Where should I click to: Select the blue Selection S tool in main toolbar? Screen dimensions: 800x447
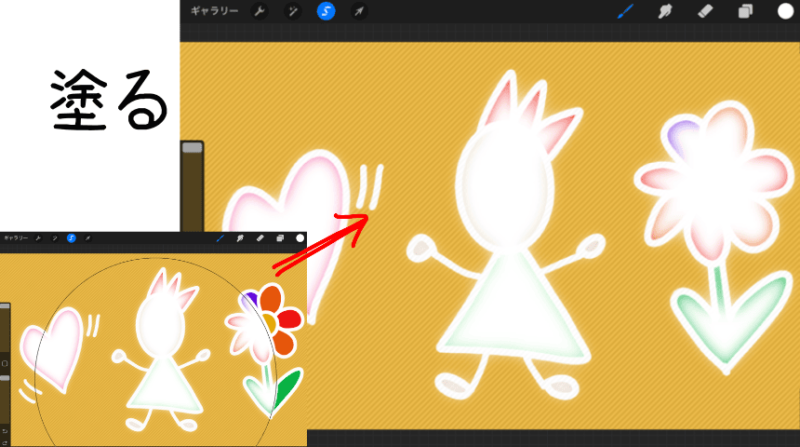[326, 11]
